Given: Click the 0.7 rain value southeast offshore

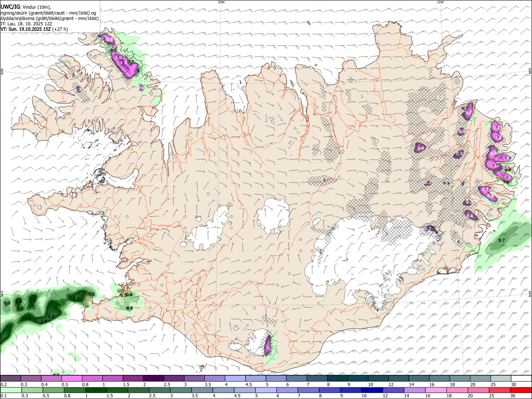Looking at the screenshot, I should (502, 240).
